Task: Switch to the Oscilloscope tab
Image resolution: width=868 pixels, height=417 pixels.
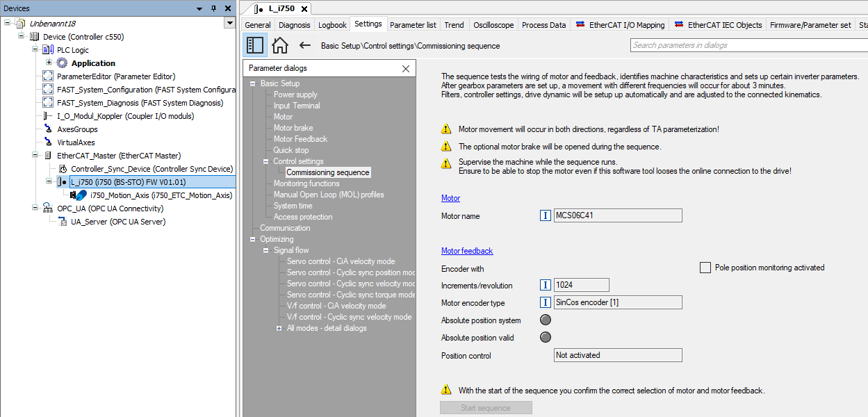Action: (x=493, y=25)
